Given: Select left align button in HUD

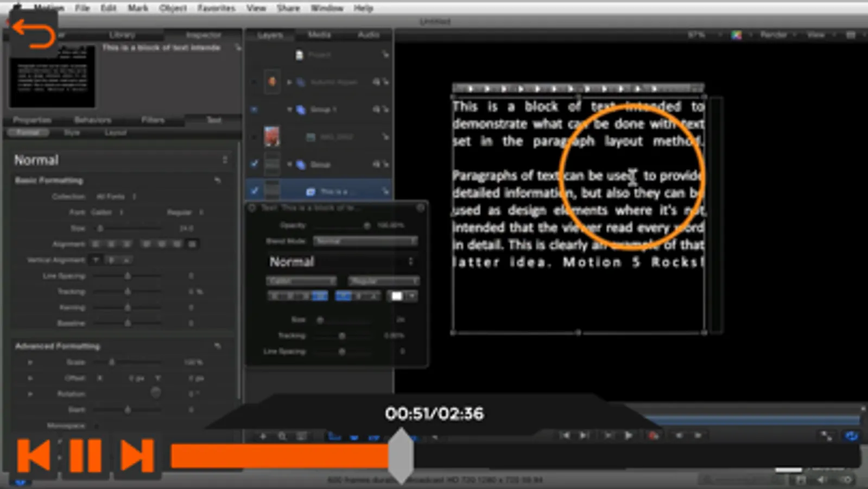Looking at the screenshot, I should [x=275, y=296].
